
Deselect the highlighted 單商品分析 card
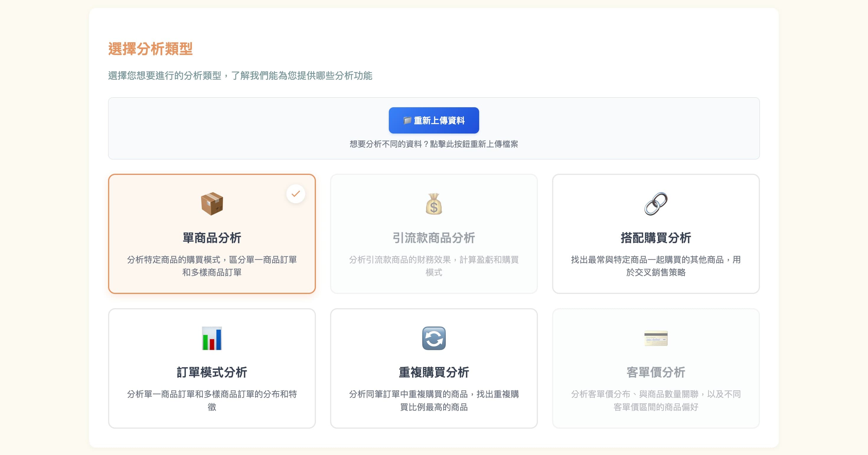[x=212, y=234]
